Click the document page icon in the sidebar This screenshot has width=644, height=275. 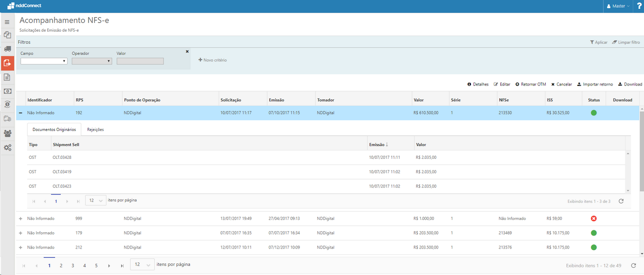(7, 77)
